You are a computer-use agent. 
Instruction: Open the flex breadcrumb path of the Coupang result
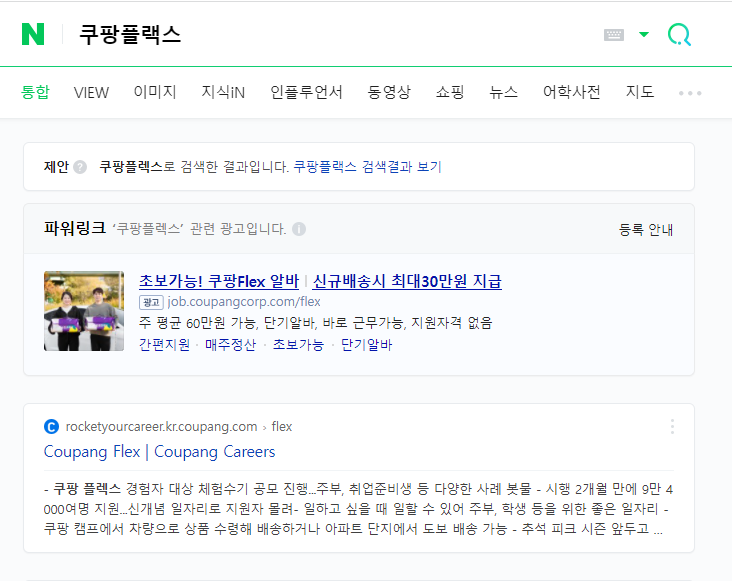click(x=282, y=427)
